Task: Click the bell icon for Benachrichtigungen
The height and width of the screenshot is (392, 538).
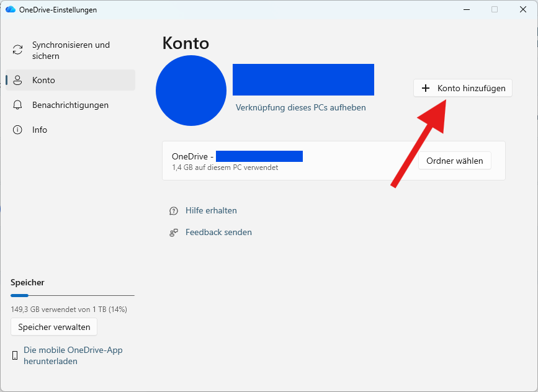Action: [17, 105]
